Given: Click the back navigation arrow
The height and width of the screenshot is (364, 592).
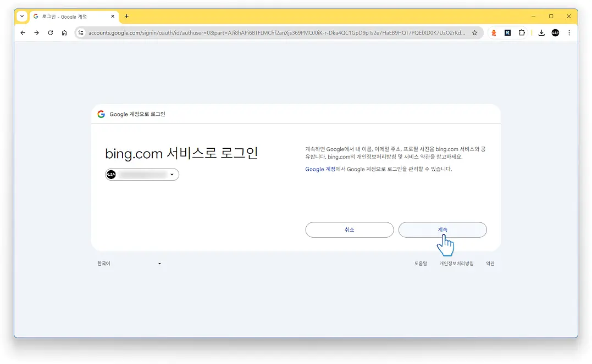Looking at the screenshot, I should tap(23, 32).
